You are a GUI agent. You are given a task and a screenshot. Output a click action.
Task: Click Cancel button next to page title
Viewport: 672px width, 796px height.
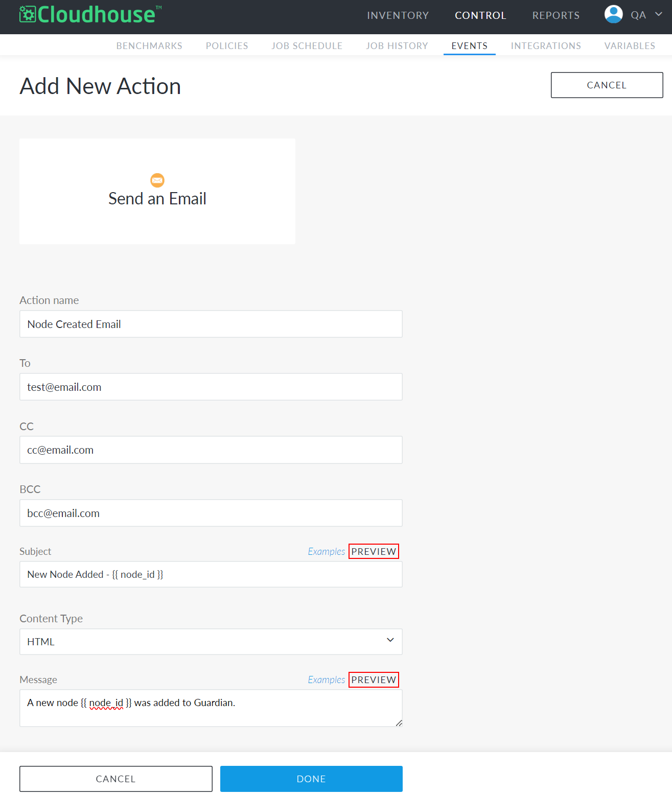607,85
